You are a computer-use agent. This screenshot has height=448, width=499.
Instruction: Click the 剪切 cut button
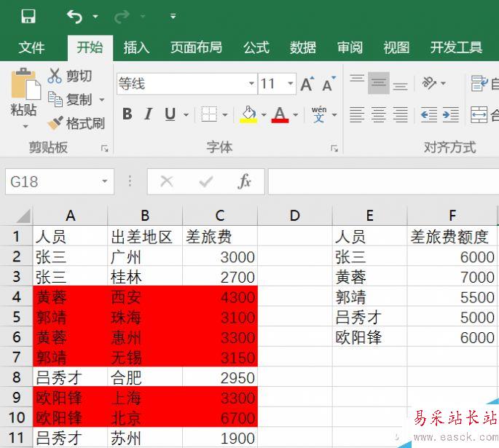(x=70, y=76)
